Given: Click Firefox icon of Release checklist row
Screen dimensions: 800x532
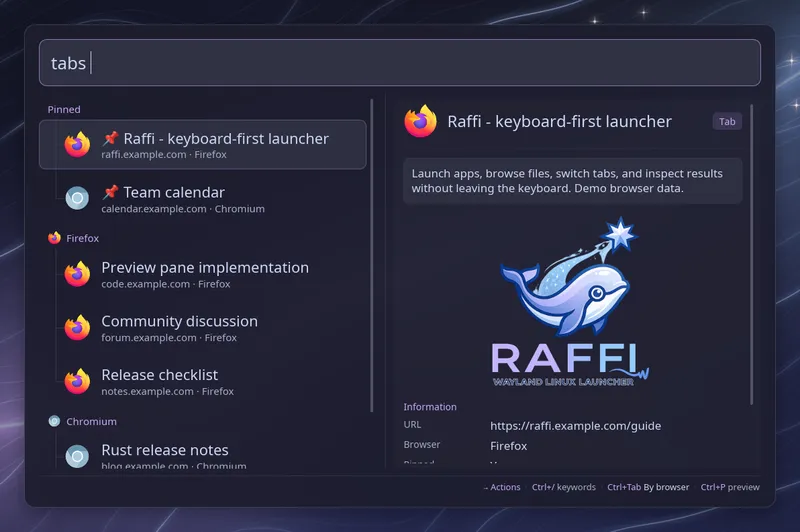Looking at the screenshot, I should tap(77, 381).
